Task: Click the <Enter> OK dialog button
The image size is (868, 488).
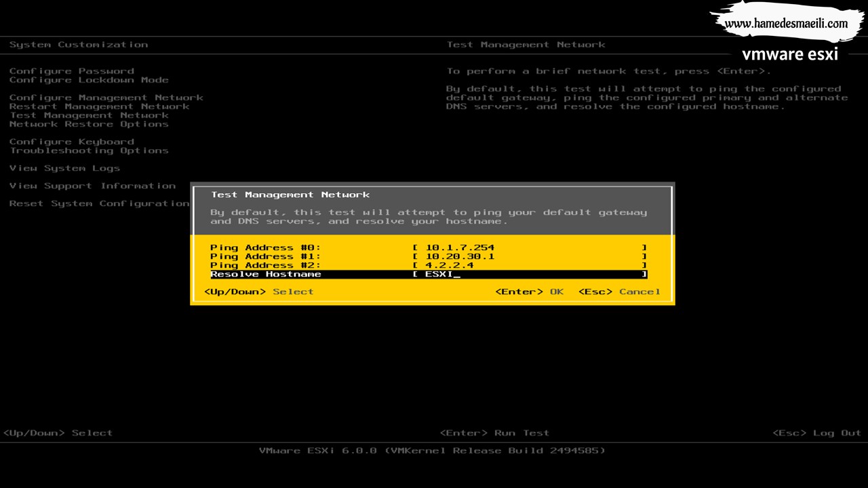Action: [x=530, y=291]
